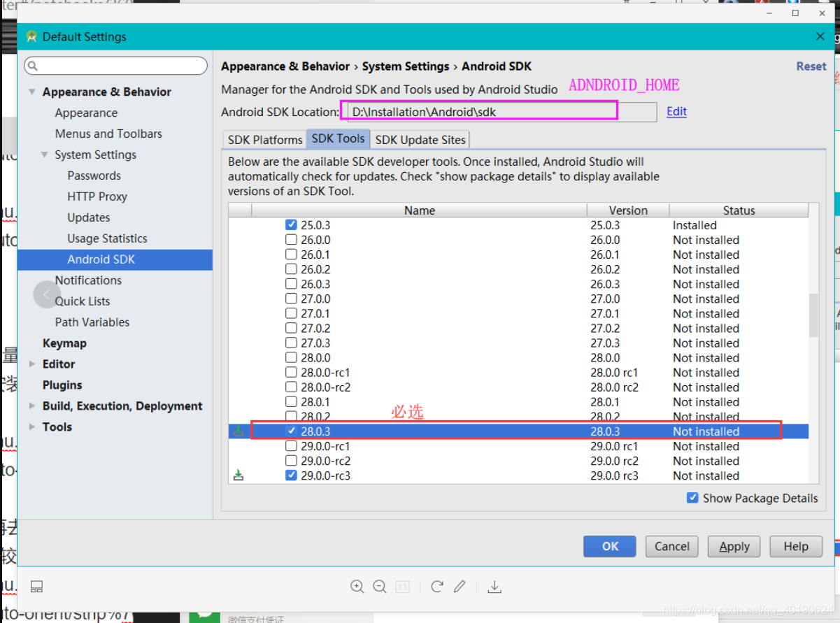Click the filmstrip icon in the image viewer

click(37, 587)
